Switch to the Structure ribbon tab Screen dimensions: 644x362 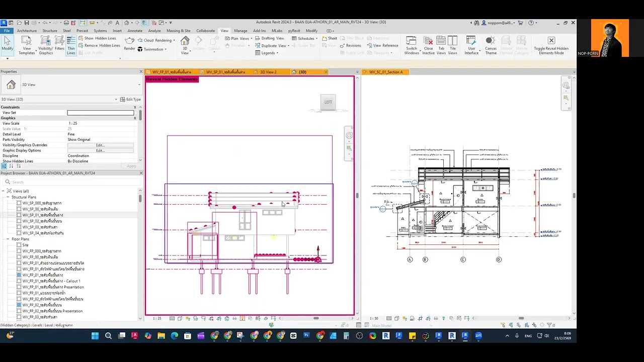pyautogui.click(x=50, y=31)
